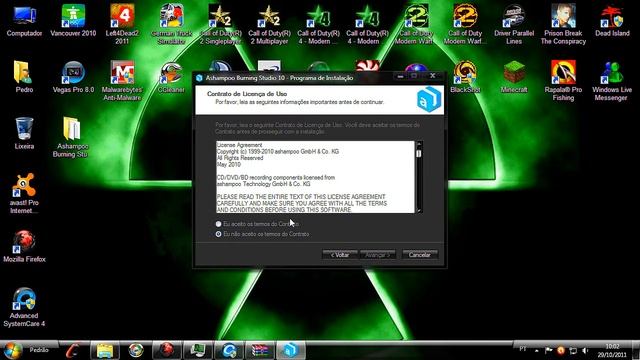Viewport: 640px width, 360px height.
Task: Open Windows Explorer from the taskbar
Action: (105, 350)
